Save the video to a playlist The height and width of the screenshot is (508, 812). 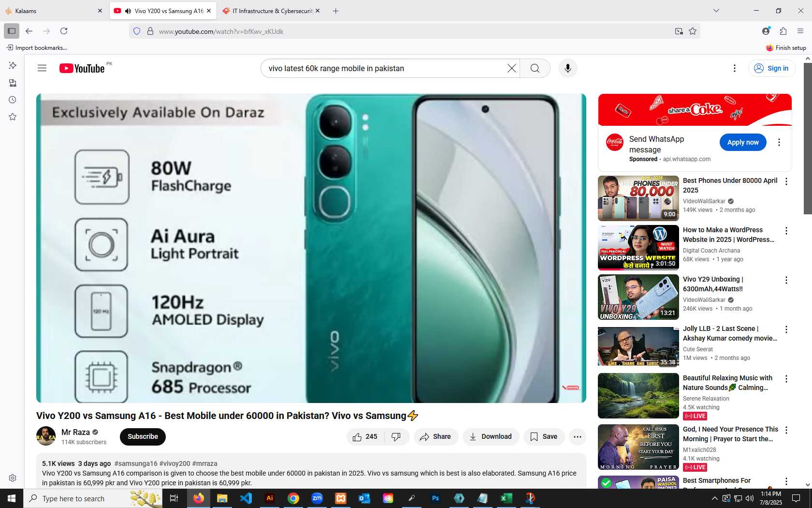click(544, 436)
